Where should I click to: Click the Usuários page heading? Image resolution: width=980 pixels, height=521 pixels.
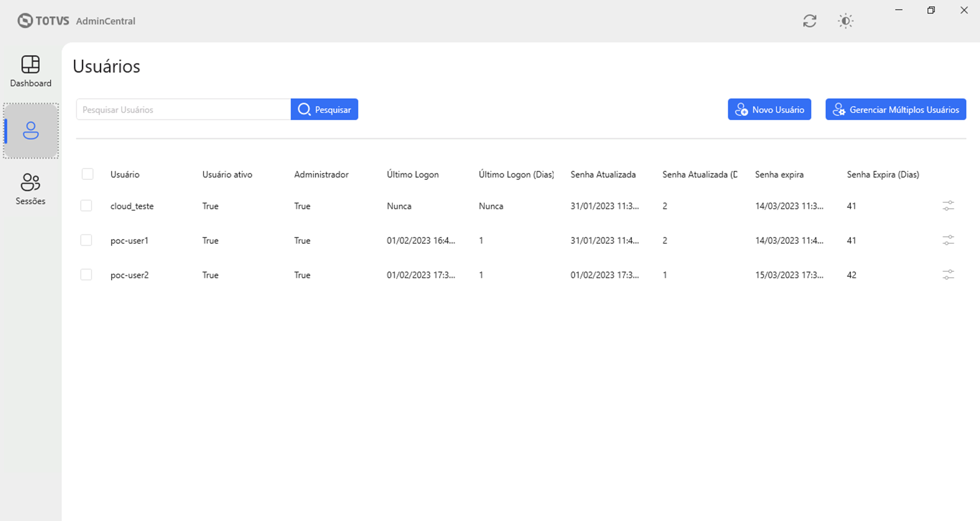click(106, 66)
